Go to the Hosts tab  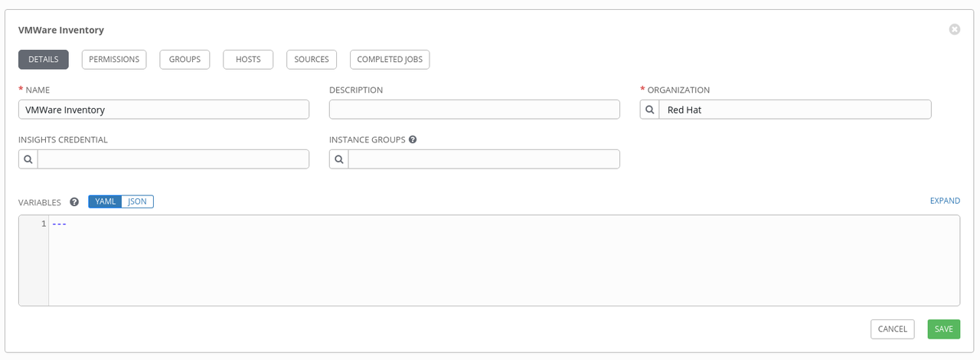pyautogui.click(x=248, y=60)
